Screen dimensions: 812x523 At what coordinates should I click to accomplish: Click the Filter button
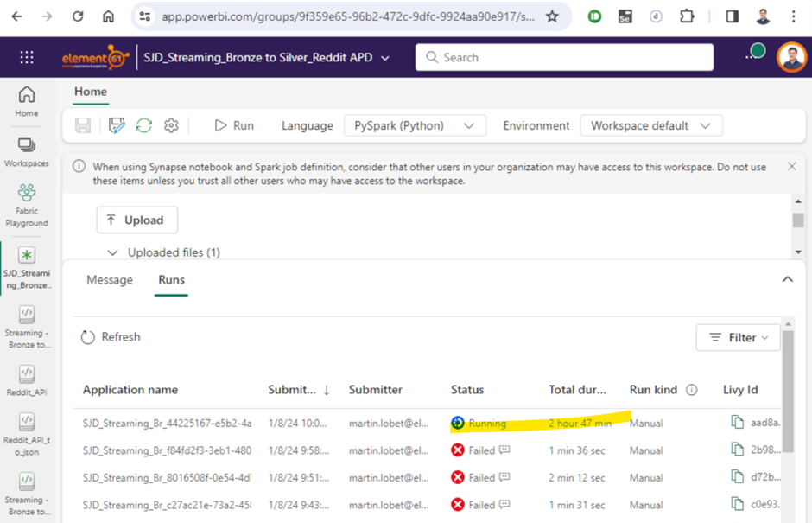click(x=738, y=338)
